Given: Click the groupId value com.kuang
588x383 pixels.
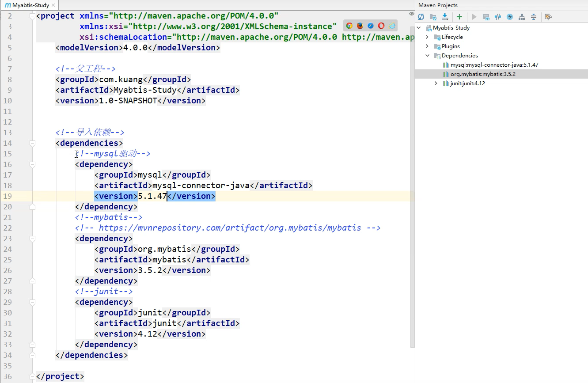Looking at the screenshot, I should coord(121,80).
